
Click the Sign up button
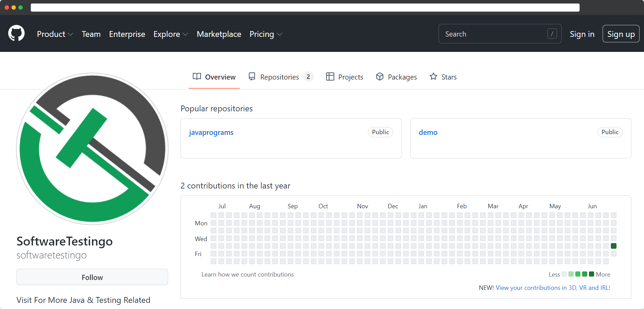coord(621,34)
